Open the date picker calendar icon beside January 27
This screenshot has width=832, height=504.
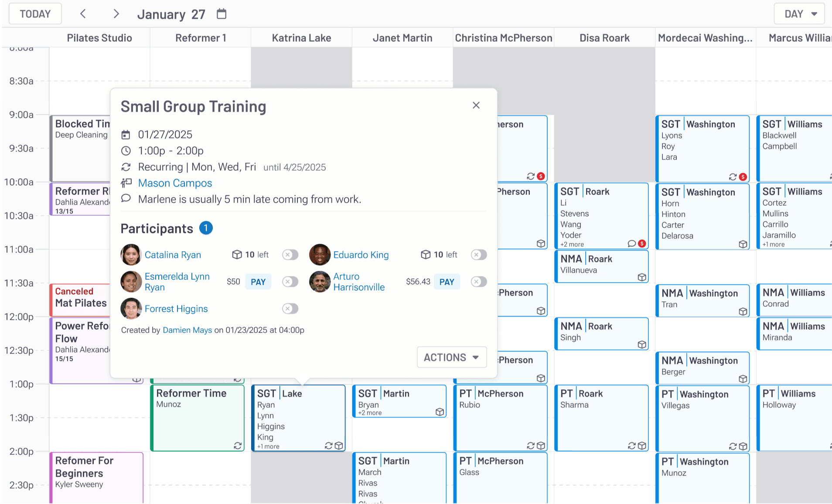(x=221, y=14)
